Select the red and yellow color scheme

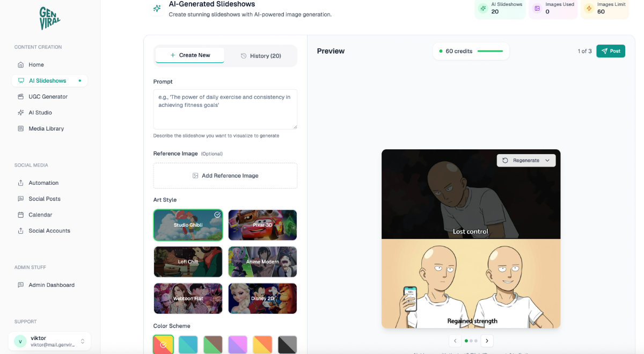(163, 345)
